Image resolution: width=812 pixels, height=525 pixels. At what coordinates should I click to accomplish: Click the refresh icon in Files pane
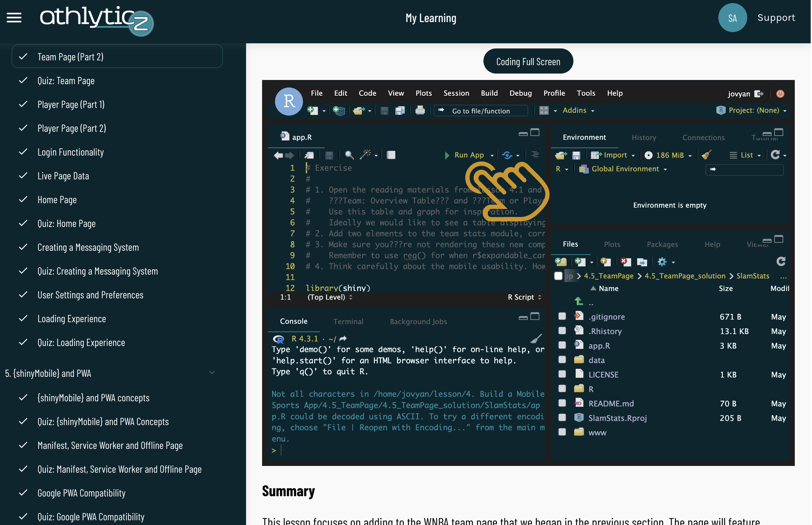tap(781, 262)
